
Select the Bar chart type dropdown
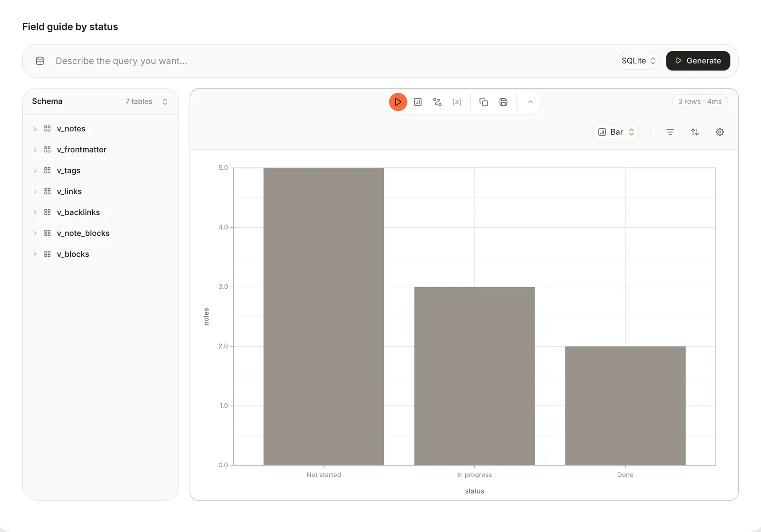pyautogui.click(x=615, y=132)
